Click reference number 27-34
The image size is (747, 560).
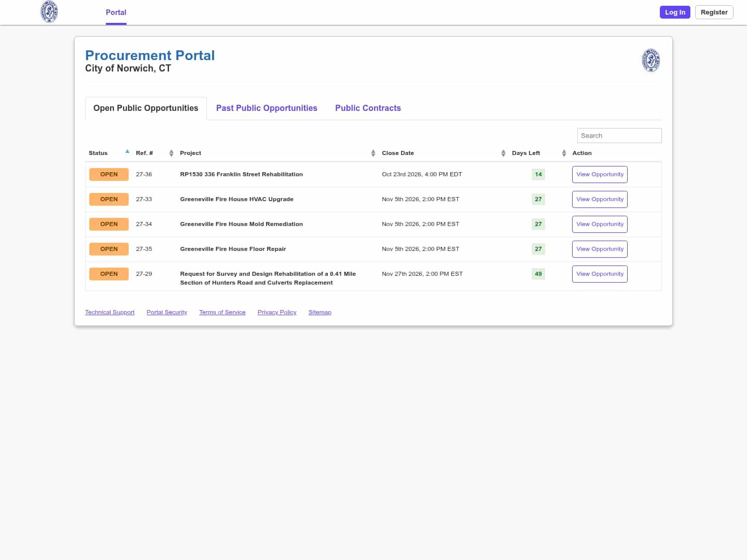pos(144,224)
